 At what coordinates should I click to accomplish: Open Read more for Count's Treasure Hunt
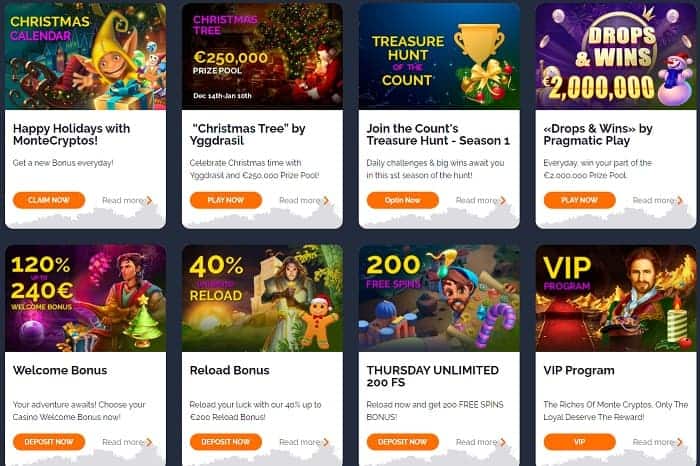click(481, 200)
